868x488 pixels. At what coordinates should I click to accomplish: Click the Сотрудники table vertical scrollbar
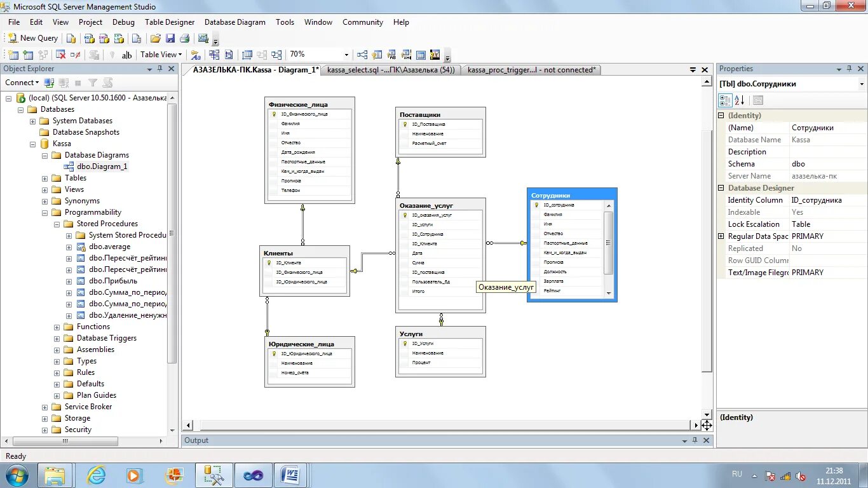click(x=608, y=249)
